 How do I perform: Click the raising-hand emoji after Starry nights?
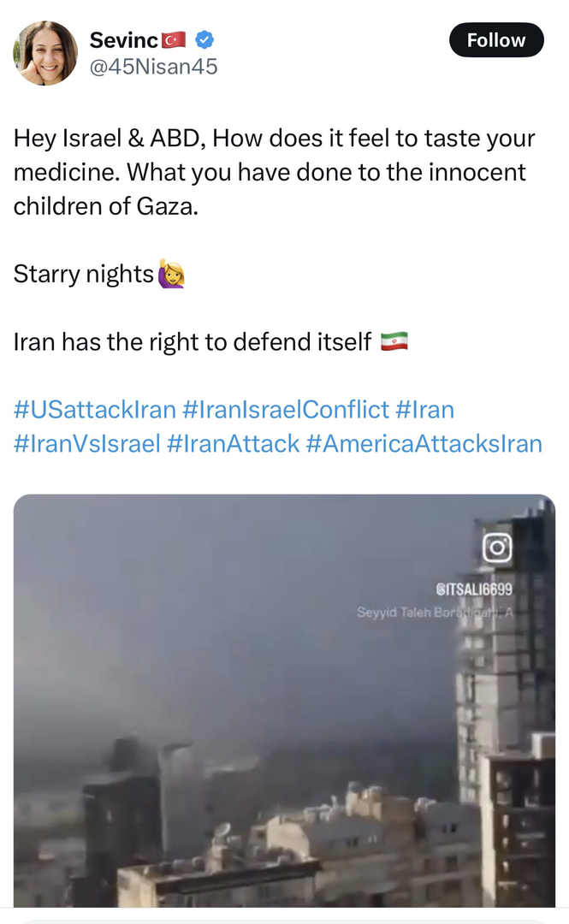(x=171, y=275)
